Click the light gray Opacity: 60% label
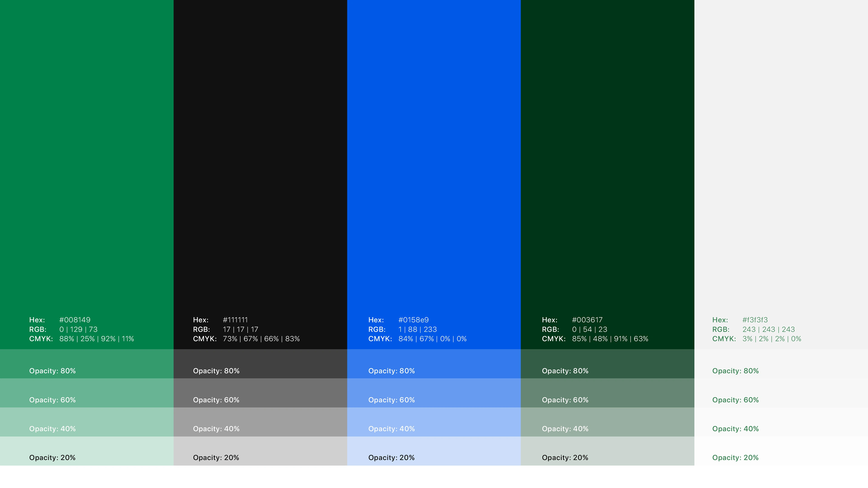This screenshot has height=488, width=868. [735, 400]
